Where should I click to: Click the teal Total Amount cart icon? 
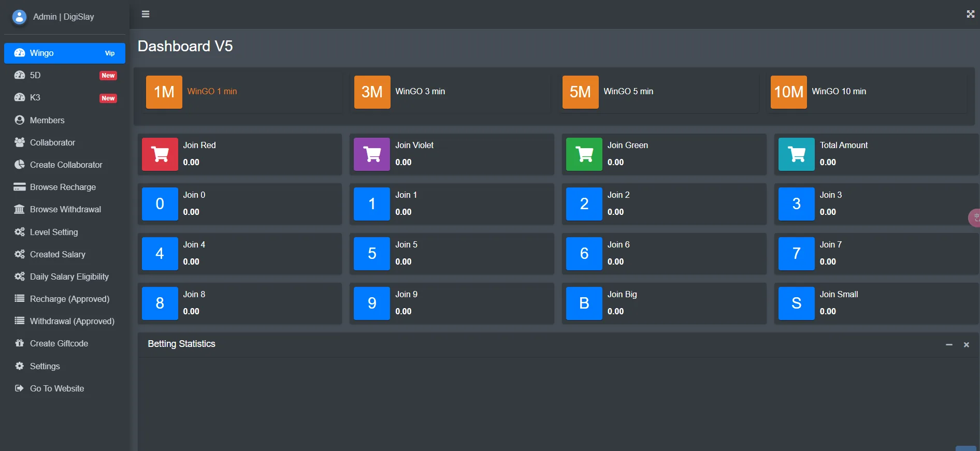coord(796,154)
